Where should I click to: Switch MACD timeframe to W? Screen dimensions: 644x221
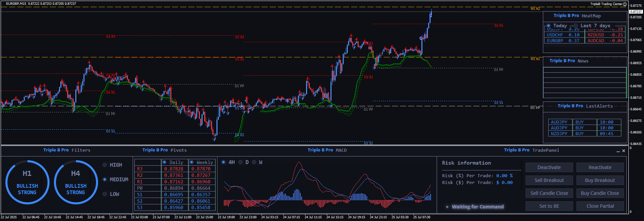[254, 162]
